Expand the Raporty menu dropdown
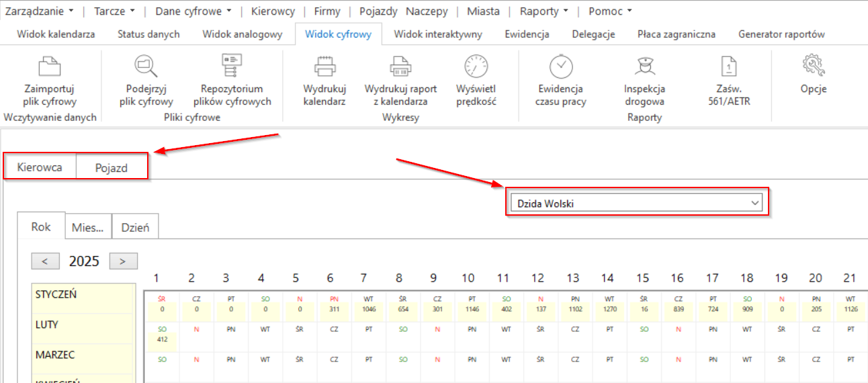Viewport: 868px width, 383px height. click(544, 11)
